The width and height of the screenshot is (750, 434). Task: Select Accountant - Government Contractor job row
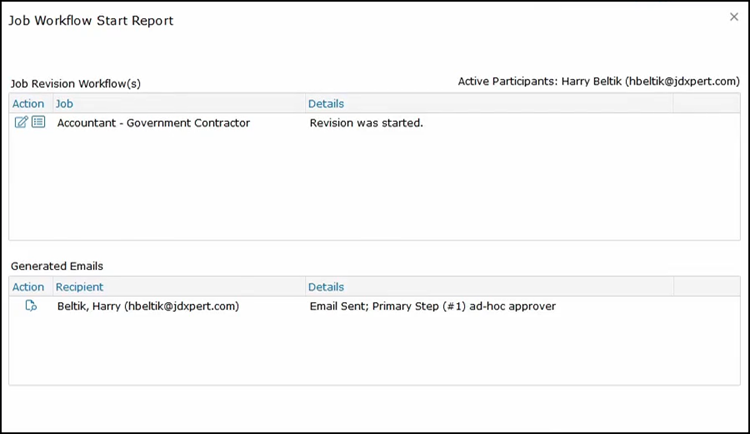click(153, 123)
